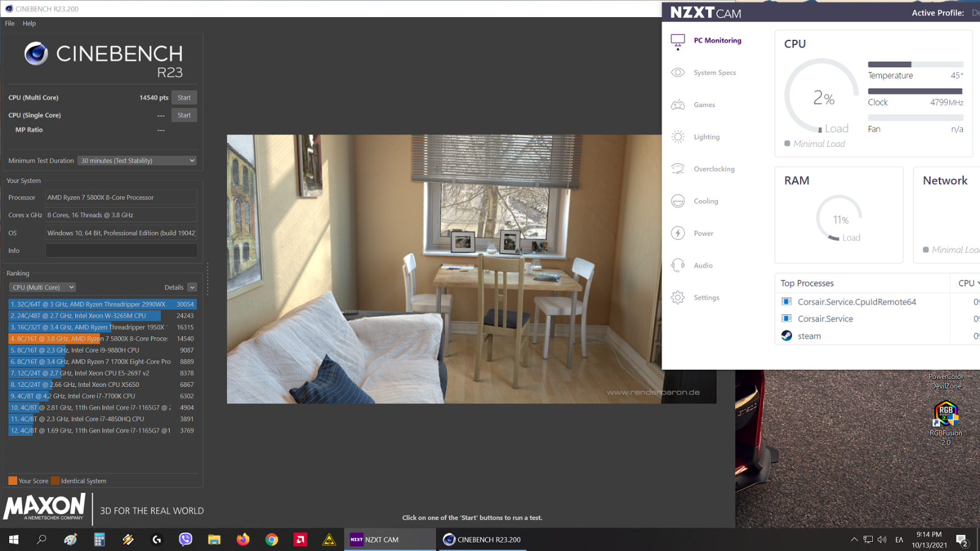Open clock showing 9:14 PM 10/13/2021
The width and height of the screenshot is (980, 551).
point(929,539)
